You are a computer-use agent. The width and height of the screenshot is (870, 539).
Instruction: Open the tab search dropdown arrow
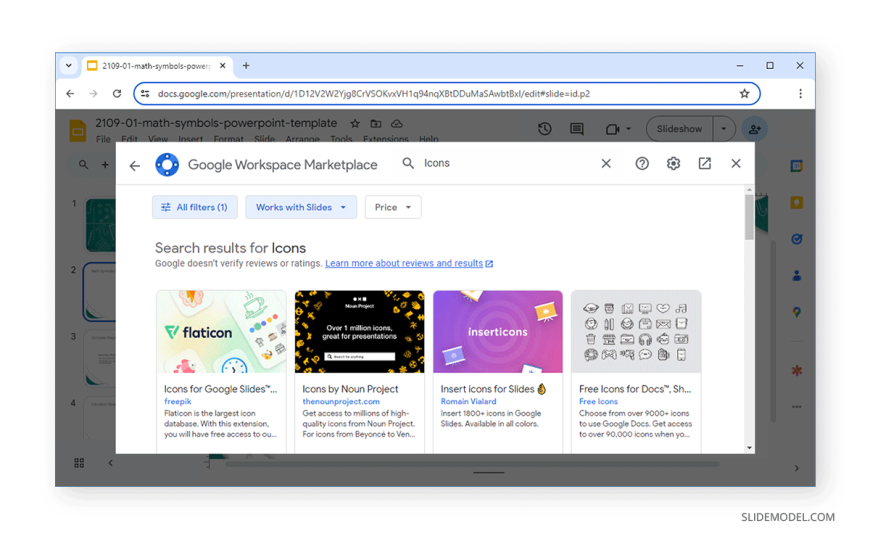(x=68, y=66)
